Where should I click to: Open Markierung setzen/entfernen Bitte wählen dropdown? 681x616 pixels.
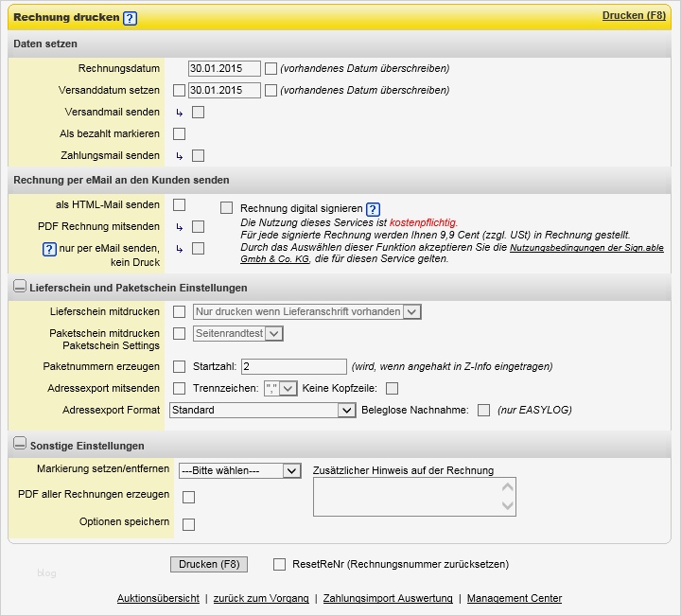[240, 471]
